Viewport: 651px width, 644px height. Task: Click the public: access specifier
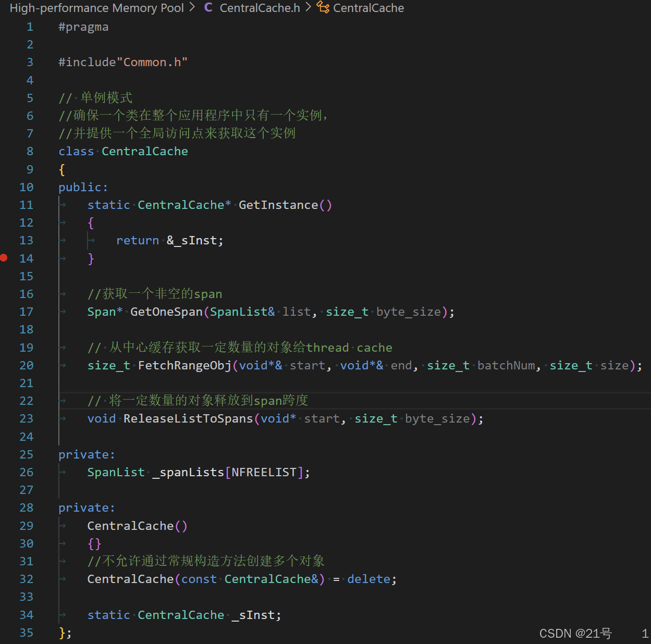click(x=83, y=187)
